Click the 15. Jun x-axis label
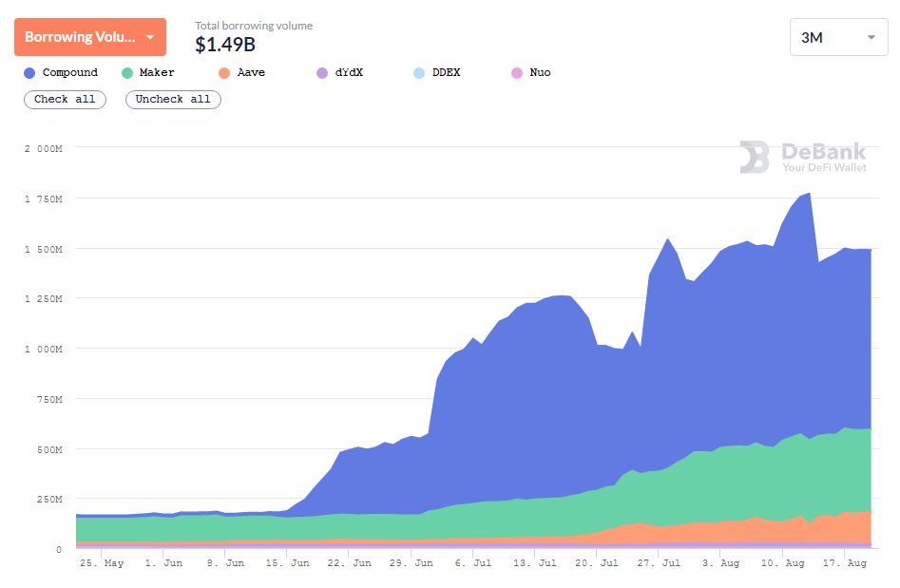 [x=288, y=563]
